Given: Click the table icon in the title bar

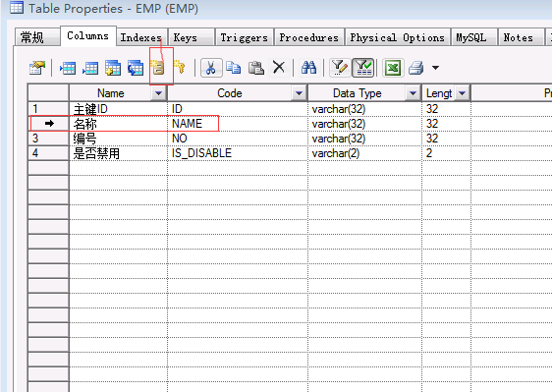Looking at the screenshot, I should tap(17, 8).
